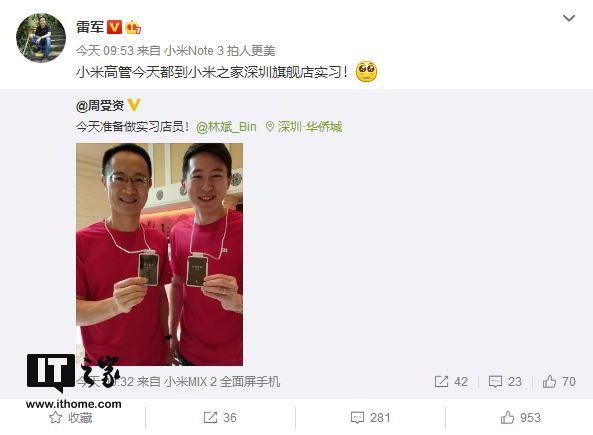
Task: View the 23 comments on the quoted post
Action: (x=505, y=382)
